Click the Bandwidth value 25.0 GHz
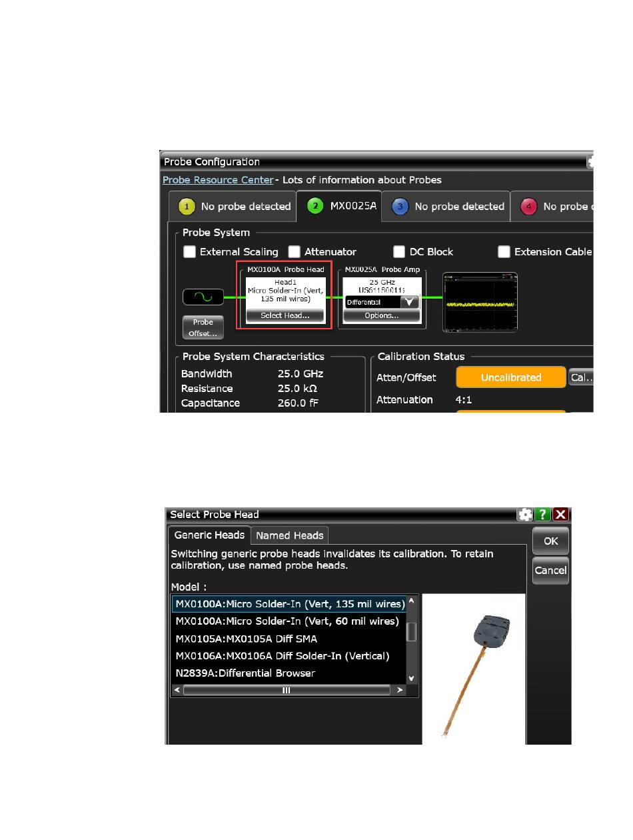 (301, 374)
